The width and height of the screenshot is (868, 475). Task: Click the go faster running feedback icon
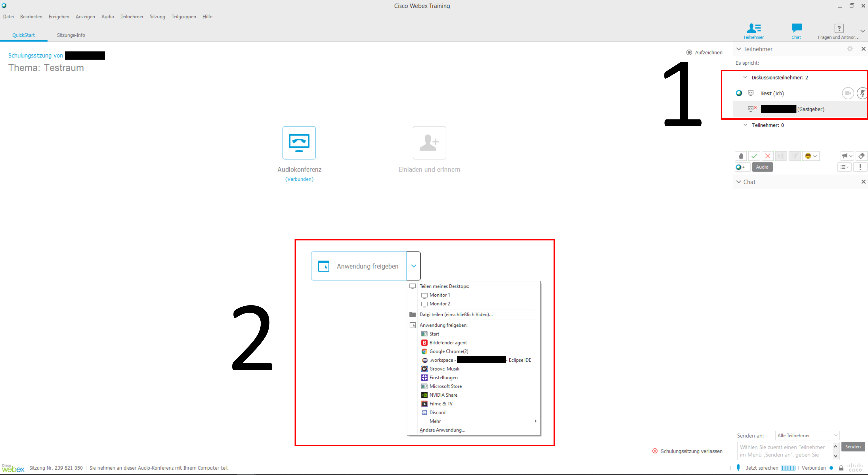click(x=795, y=156)
